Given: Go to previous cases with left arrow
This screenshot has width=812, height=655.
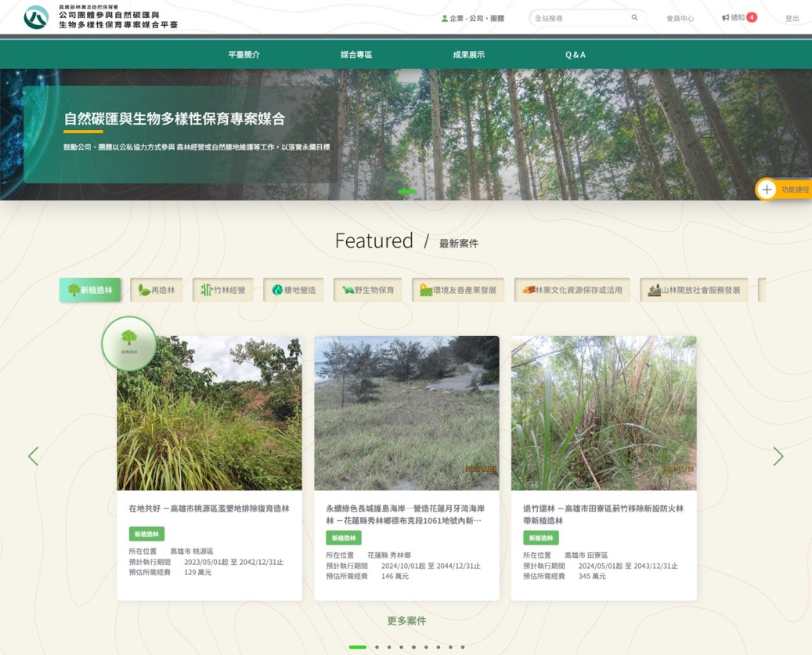Looking at the screenshot, I should tap(33, 457).
